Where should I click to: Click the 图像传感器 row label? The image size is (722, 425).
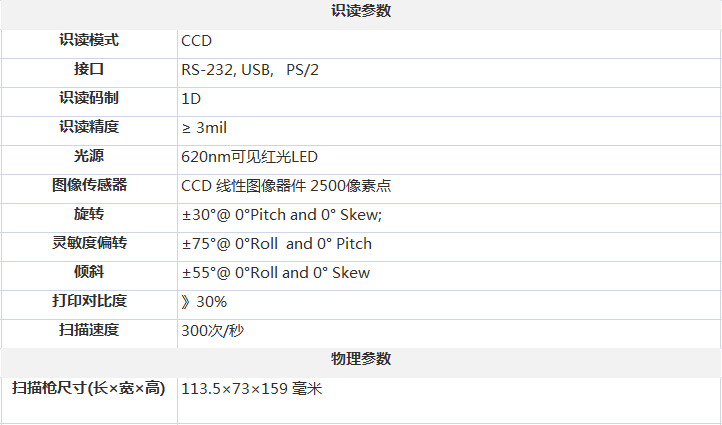click(89, 186)
